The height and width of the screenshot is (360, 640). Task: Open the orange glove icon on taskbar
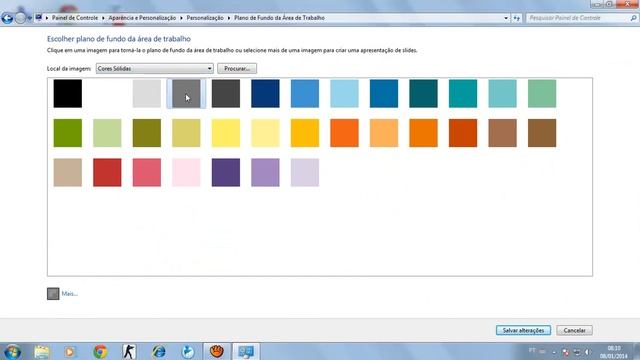coord(217,351)
